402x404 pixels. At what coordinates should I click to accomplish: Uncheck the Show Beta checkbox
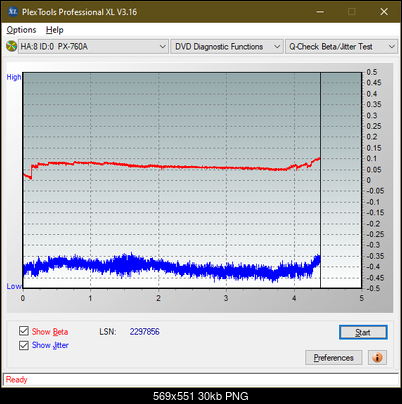[24, 331]
